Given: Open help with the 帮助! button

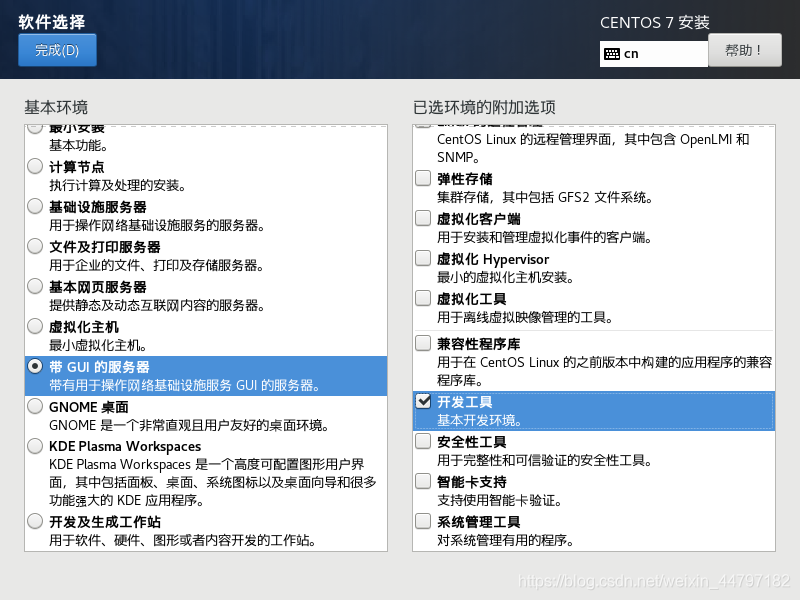Looking at the screenshot, I should coord(744,50).
